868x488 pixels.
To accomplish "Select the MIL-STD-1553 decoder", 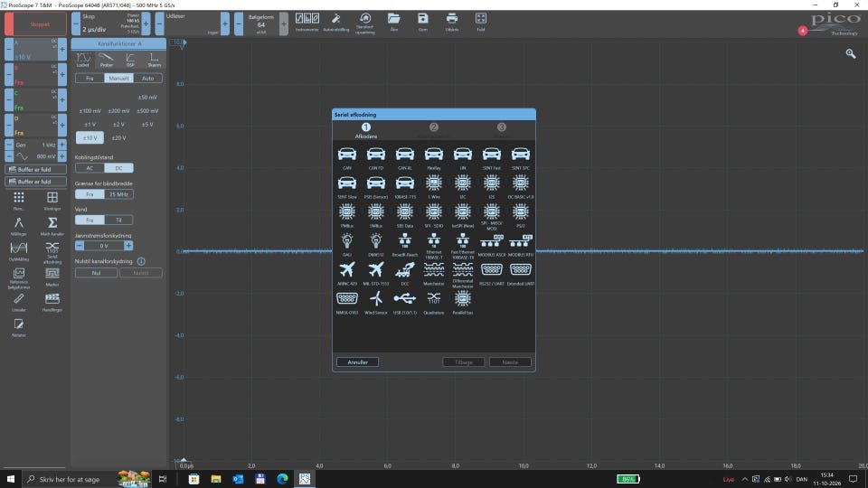I will click(x=376, y=269).
